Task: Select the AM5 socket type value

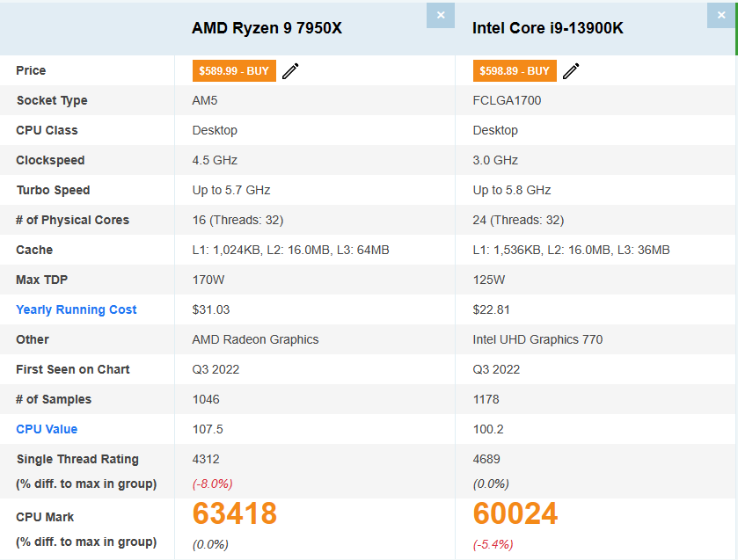Action: pyautogui.click(x=205, y=100)
